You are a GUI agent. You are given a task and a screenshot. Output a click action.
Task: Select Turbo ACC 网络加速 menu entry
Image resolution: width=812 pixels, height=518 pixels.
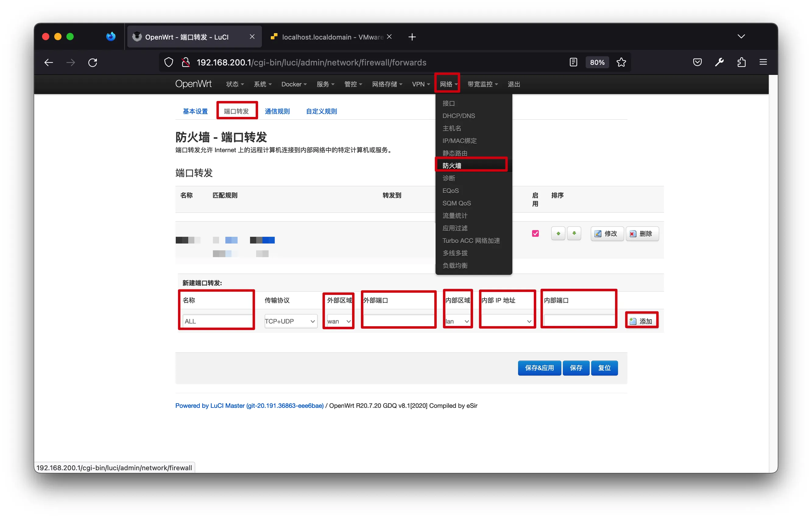[x=473, y=241]
